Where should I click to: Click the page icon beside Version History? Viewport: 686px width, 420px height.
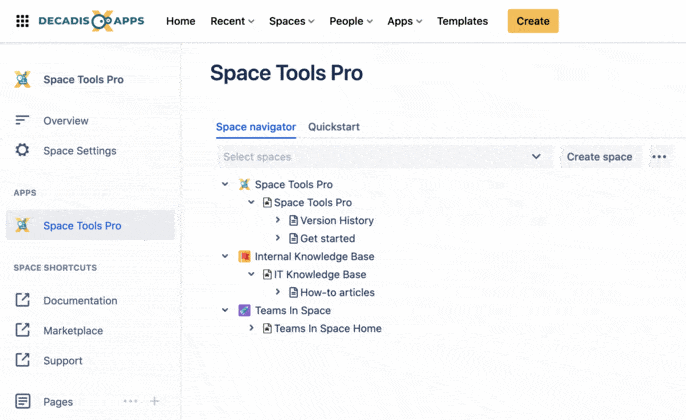pos(294,220)
